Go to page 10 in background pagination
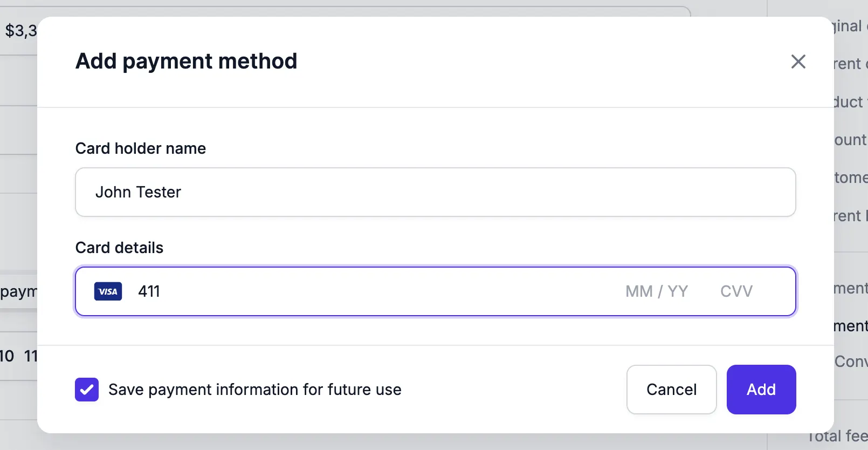 8,356
